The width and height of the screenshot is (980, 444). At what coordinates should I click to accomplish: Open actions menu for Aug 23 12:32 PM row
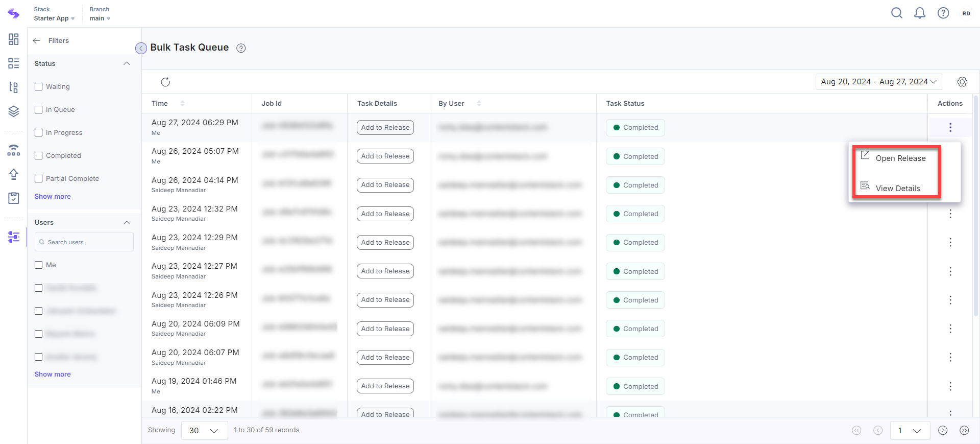pos(950,214)
